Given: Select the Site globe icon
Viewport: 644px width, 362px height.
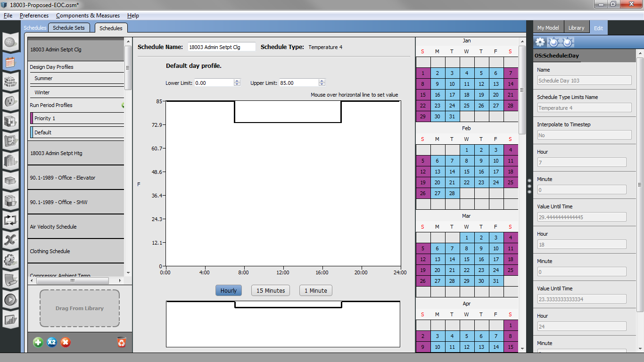Looking at the screenshot, I should coord(10,42).
